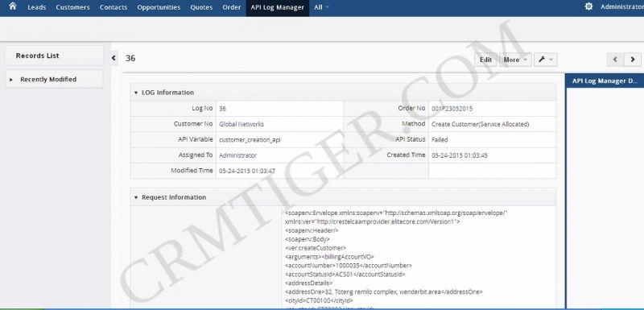Switch to Opportunities module

pyautogui.click(x=159, y=7)
